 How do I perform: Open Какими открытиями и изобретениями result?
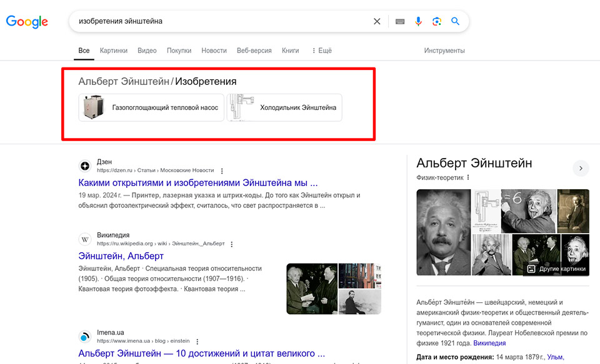coord(198,183)
